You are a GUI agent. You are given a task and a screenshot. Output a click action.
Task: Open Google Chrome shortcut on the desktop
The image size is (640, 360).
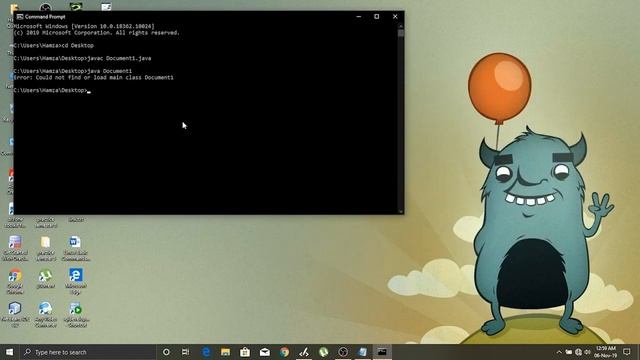coord(15,276)
